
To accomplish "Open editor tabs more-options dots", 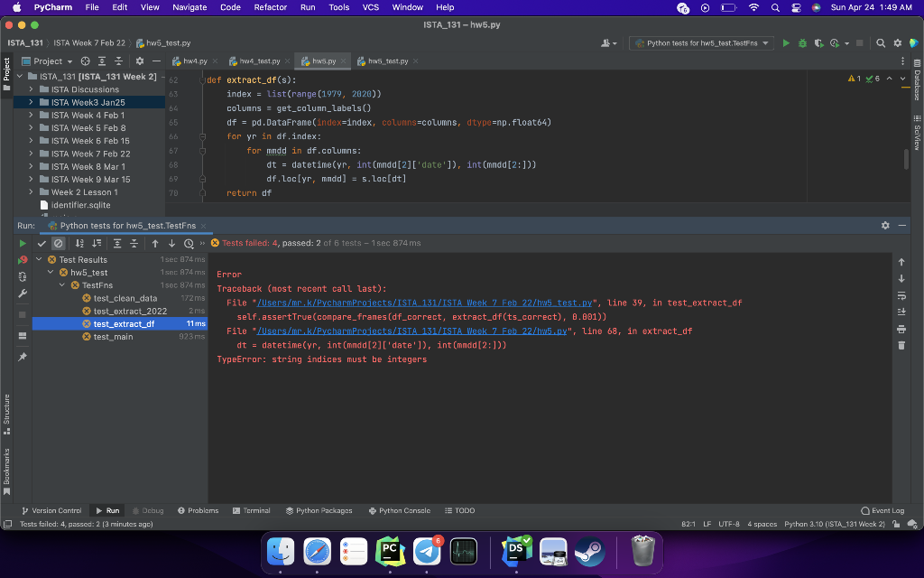I will point(902,61).
